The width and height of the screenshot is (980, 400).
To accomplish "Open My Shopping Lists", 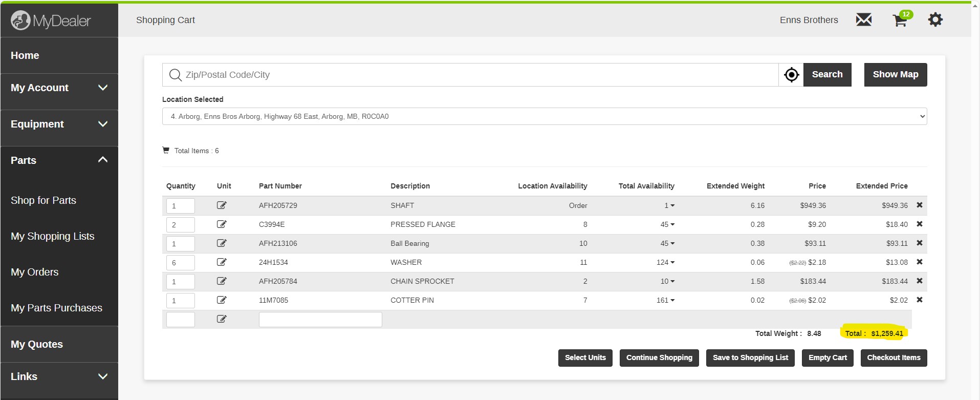I will pyautogui.click(x=53, y=236).
